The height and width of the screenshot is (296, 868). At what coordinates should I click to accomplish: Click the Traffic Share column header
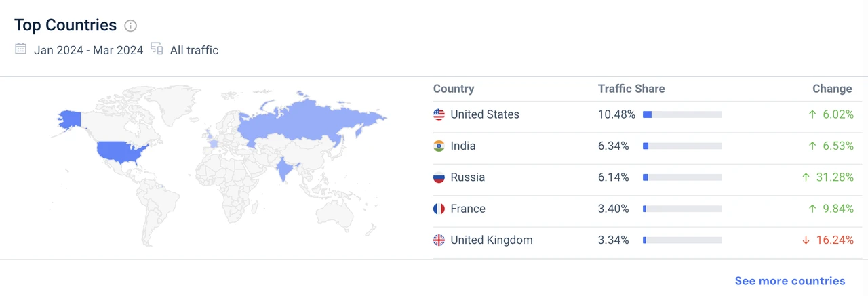point(631,89)
